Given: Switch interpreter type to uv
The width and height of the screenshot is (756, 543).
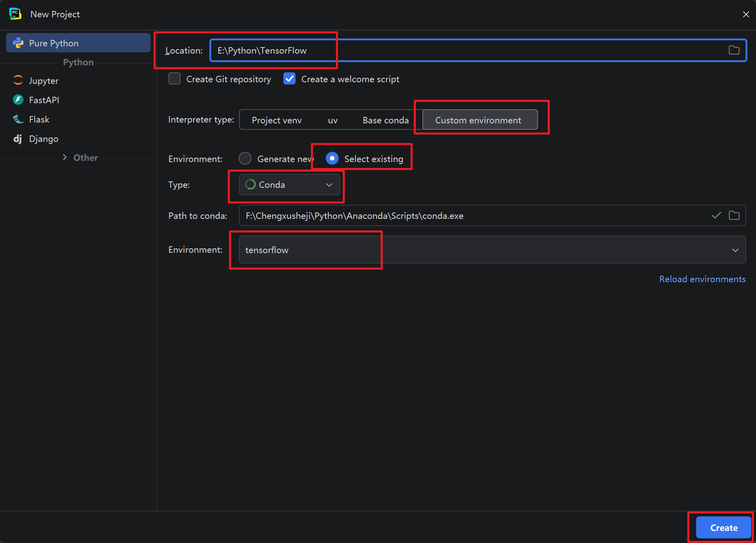Looking at the screenshot, I should [333, 120].
